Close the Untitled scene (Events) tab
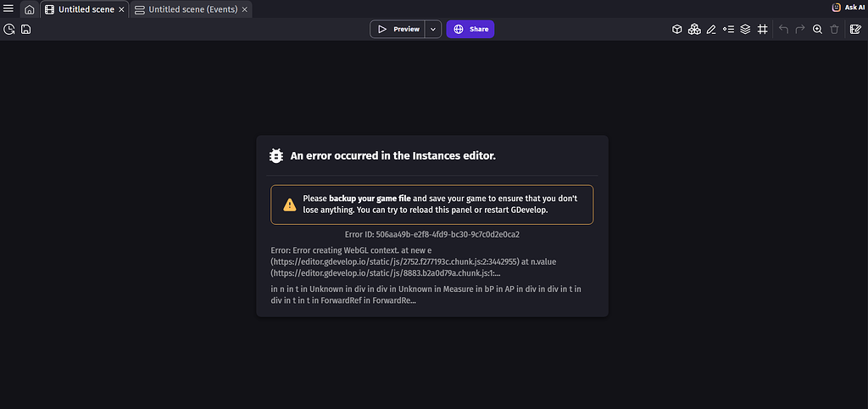868x409 pixels. pos(244,9)
